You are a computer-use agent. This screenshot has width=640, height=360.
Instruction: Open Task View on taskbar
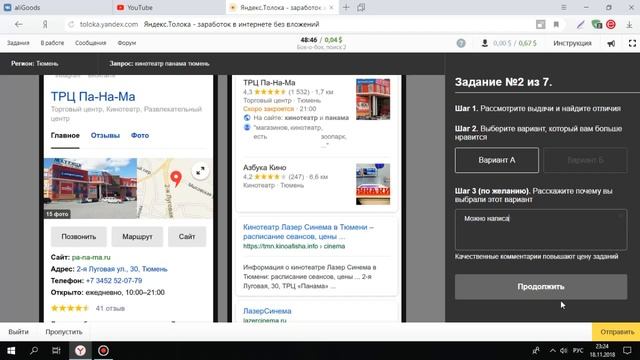[x=56, y=351]
